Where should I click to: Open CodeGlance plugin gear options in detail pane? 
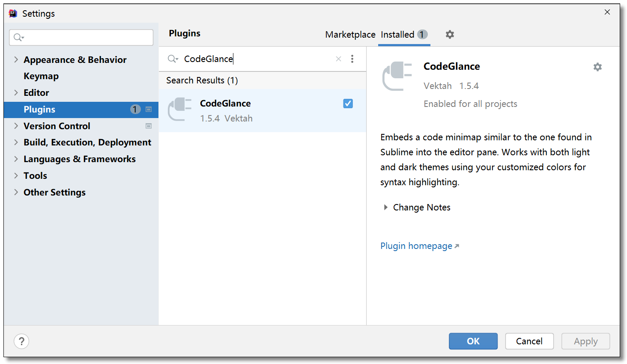point(597,67)
